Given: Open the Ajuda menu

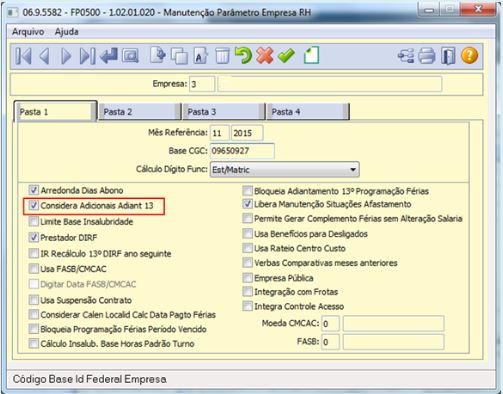Looking at the screenshot, I should [67, 32].
